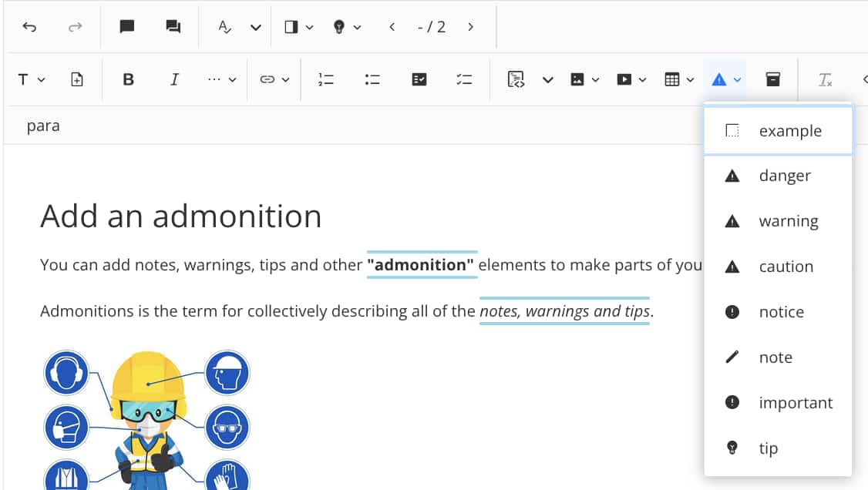868x490 pixels.
Task: Insert a bulleted list
Action: [x=372, y=79]
